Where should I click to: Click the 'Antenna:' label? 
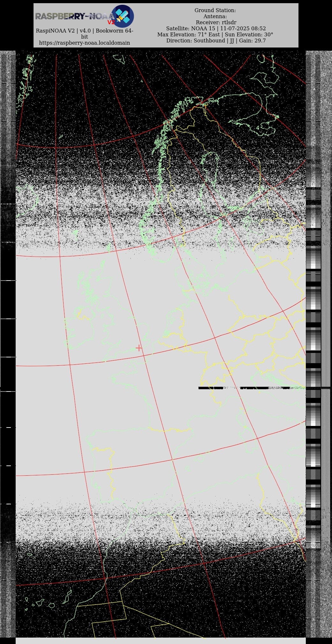point(215,17)
